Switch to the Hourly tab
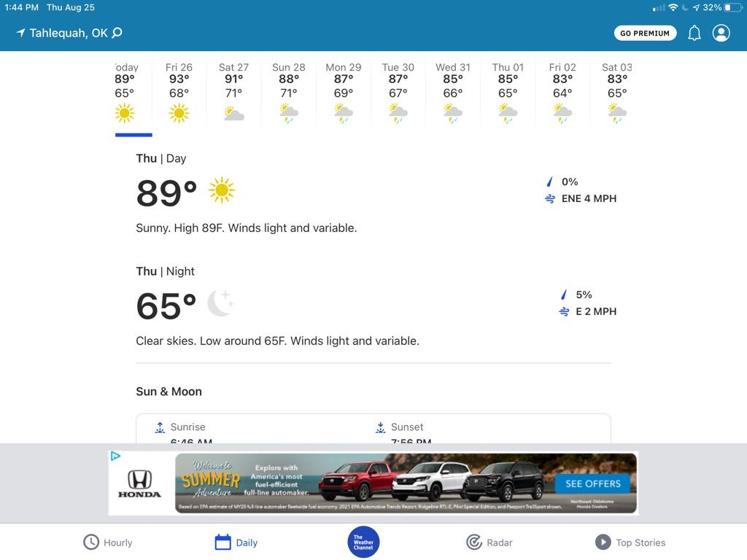This screenshot has width=747, height=560. point(107,542)
